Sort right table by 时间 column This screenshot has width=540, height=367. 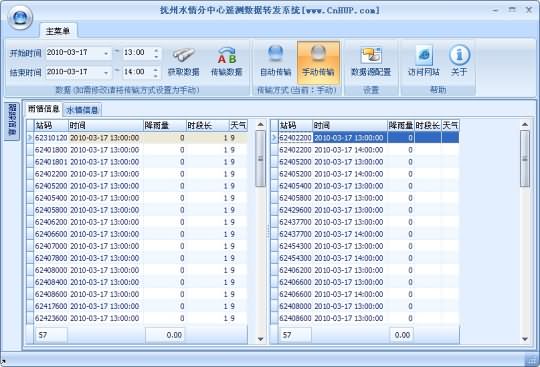tap(350, 125)
